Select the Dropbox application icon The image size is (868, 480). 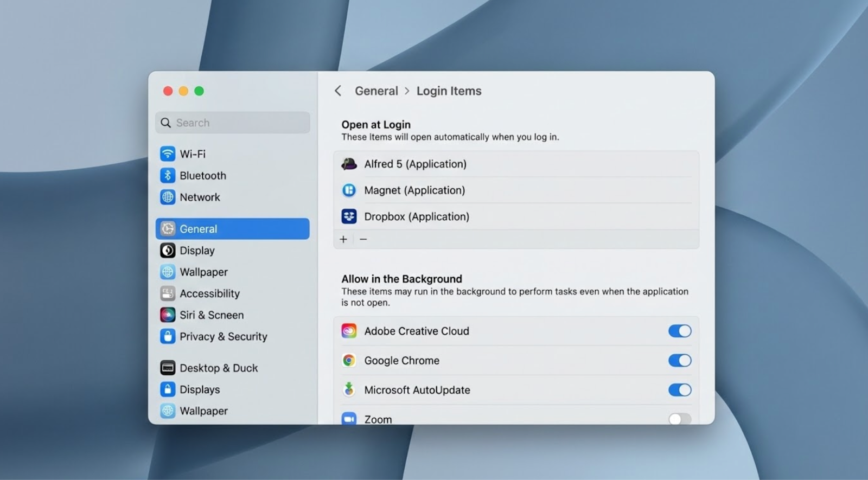point(349,216)
